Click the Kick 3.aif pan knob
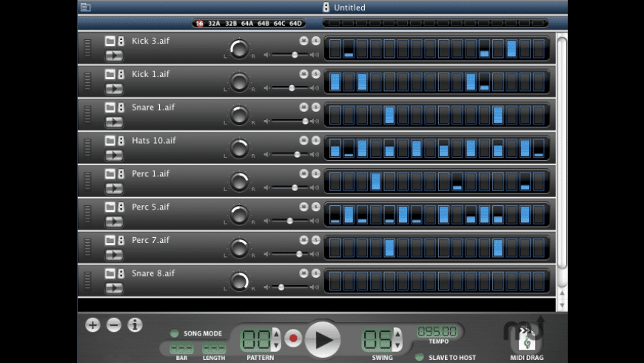The image size is (644, 363). tap(239, 49)
